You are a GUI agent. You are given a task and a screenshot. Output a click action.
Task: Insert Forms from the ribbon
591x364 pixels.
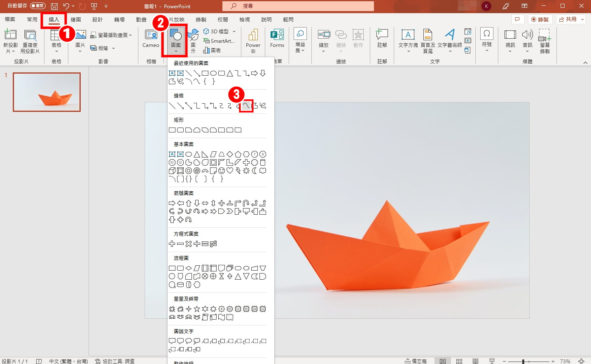277,39
